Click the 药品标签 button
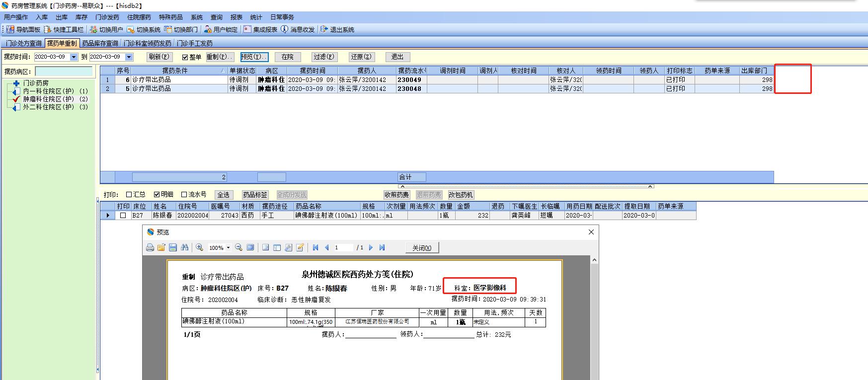Screen dimensions: 868x380 point(255,195)
